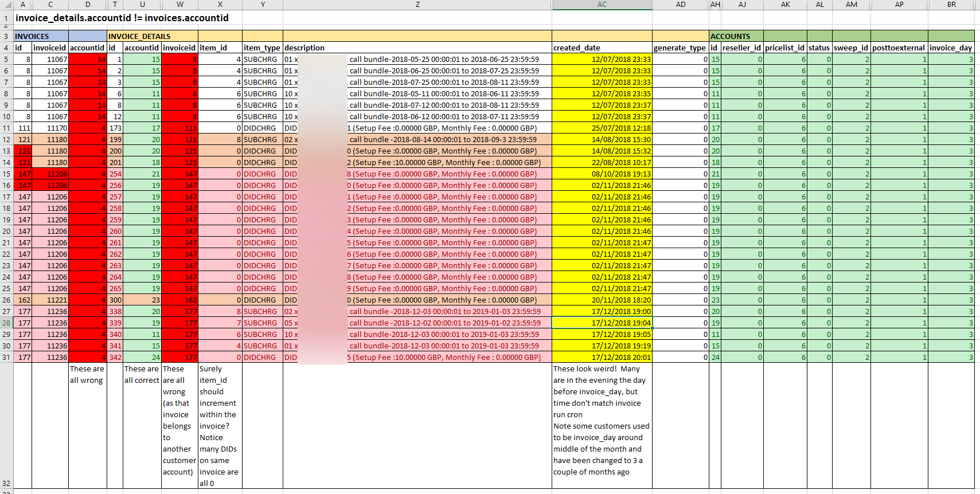Click description 'call bundle-2018-05-25 00:00:01 to 2018-06-25' cell
980x494 pixels.
click(x=417, y=59)
